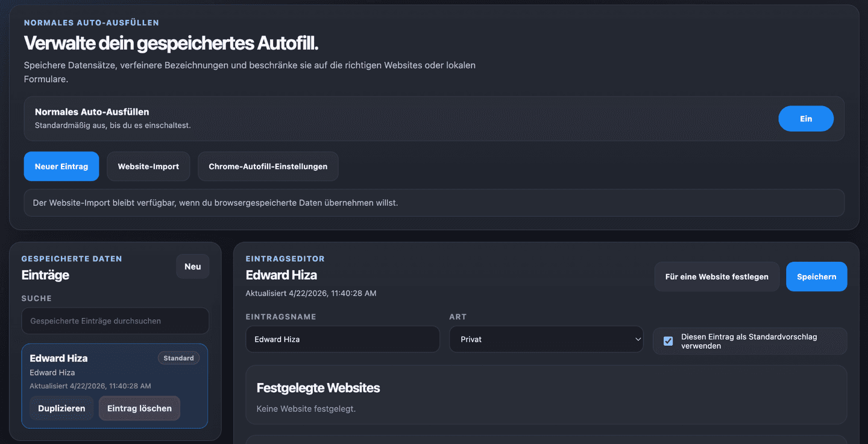Open Chrome-Autofill-Einstellungen
The height and width of the screenshot is (444, 868).
[268, 166]
